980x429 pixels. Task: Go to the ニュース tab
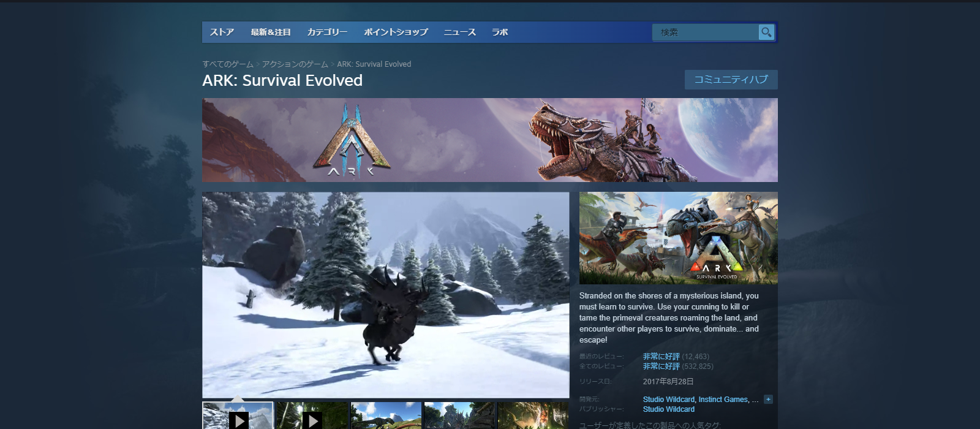tap(459, 32)
